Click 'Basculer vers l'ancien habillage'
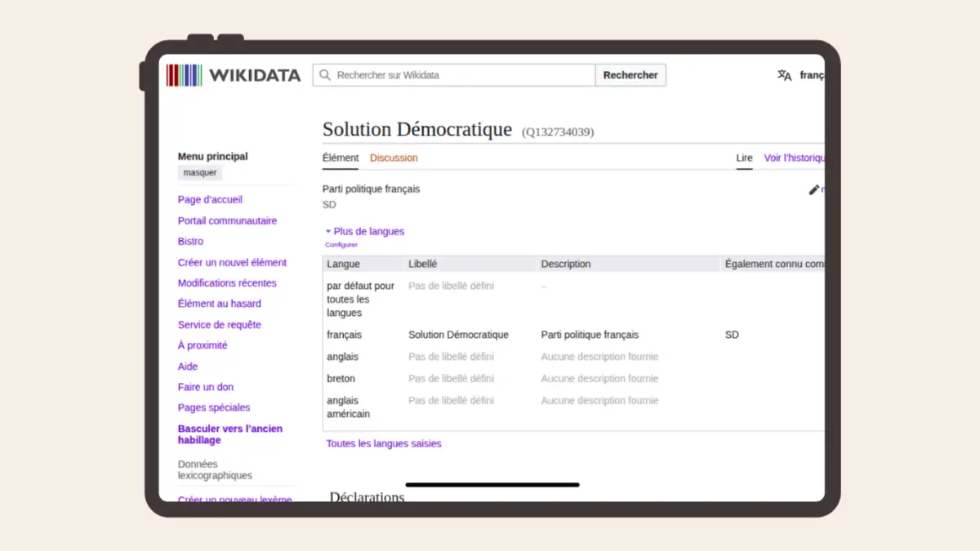This screenshot has height=551, width=980. click(x=230, y=434)
